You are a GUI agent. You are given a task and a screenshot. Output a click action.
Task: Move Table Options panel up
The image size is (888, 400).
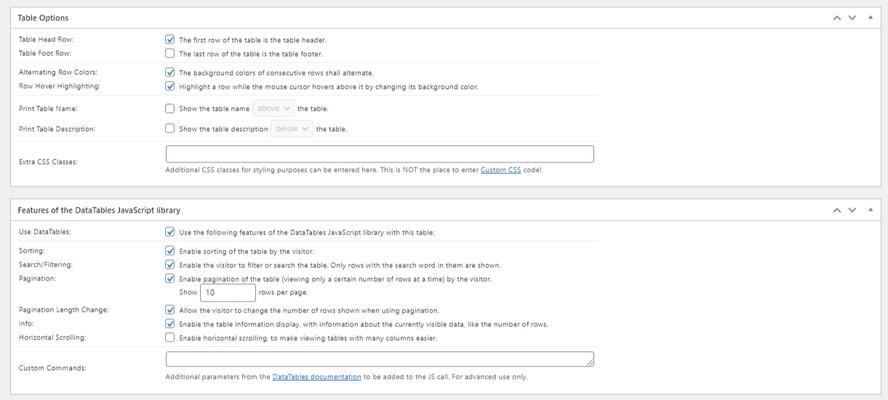coord(836,18)
